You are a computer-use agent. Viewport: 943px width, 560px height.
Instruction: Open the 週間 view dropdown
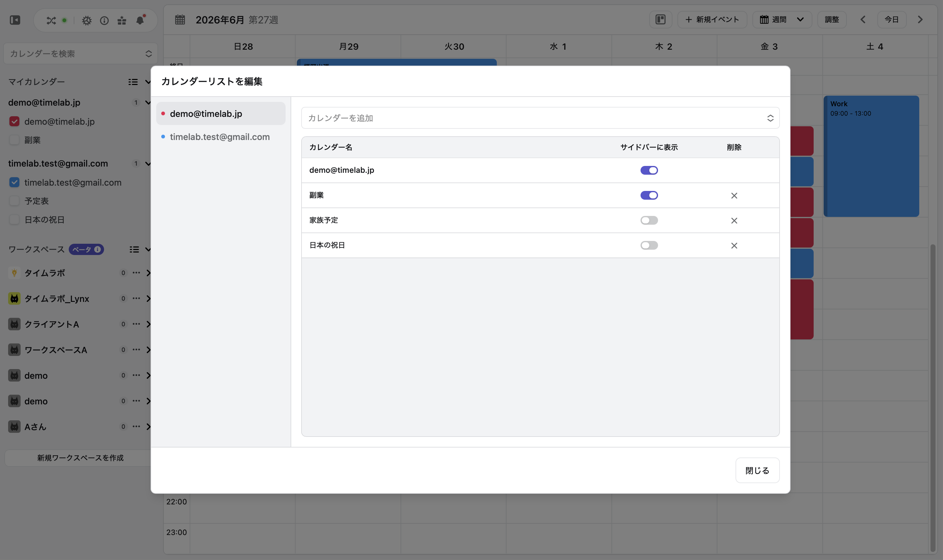click(782, 20)
